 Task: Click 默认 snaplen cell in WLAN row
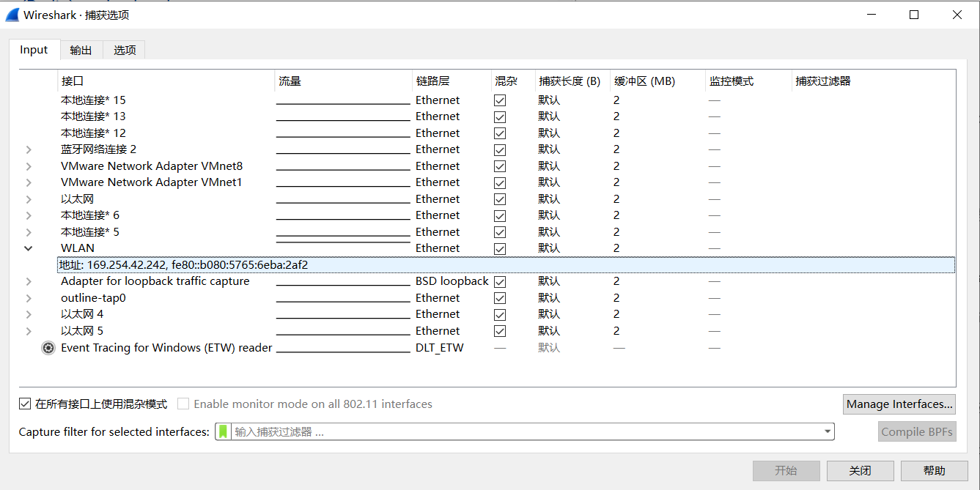(549, 248)
